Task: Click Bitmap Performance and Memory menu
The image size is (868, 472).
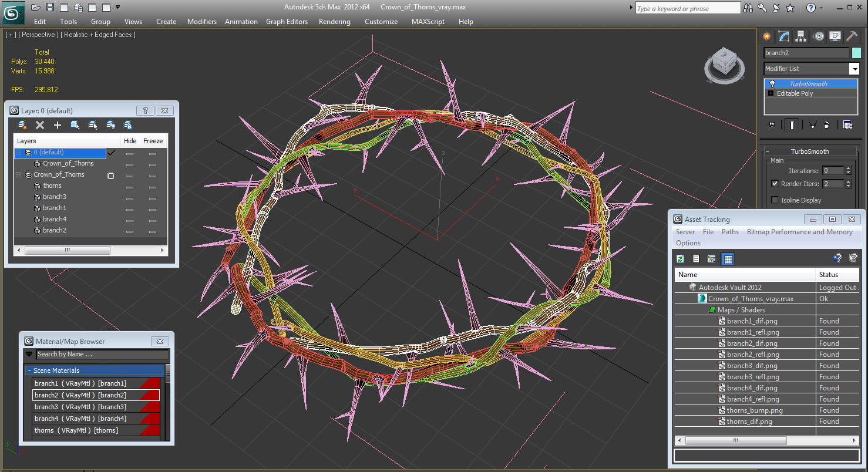Action: [799, 232]
